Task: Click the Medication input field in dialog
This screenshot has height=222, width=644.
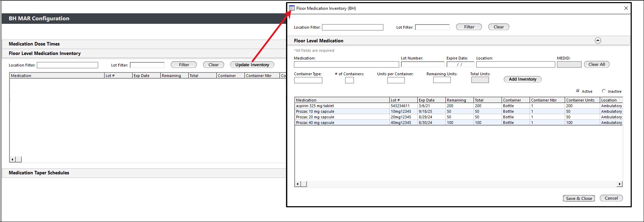Action: click(346, 65)
